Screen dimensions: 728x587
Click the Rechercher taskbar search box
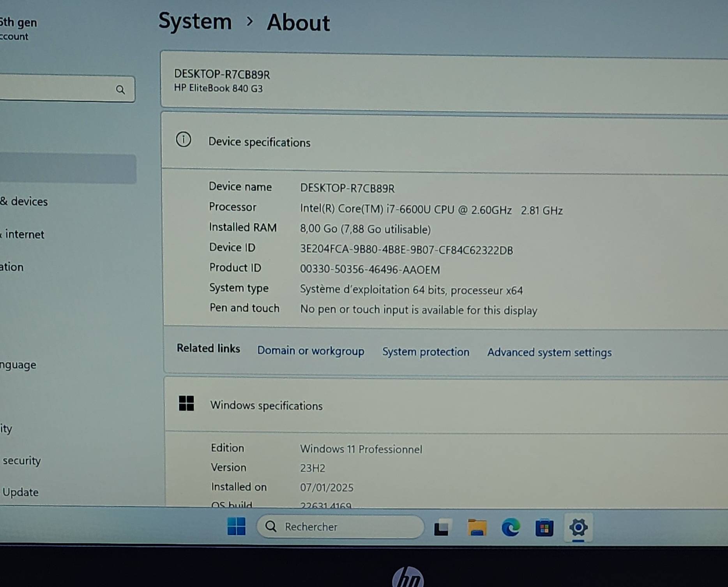click(x=340, y=527)
